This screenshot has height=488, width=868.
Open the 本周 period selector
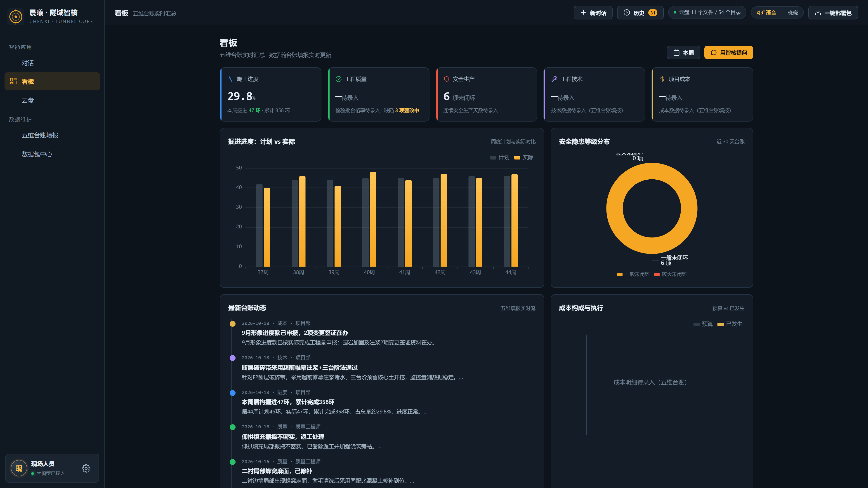(x=683, y=53)
